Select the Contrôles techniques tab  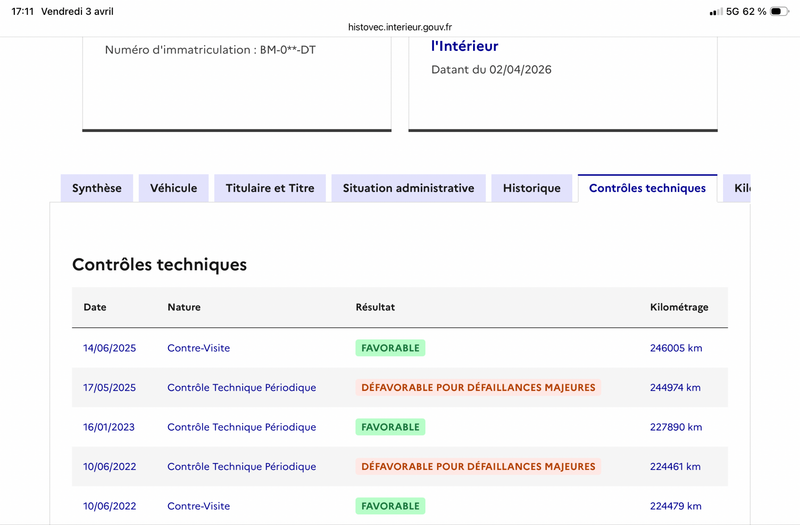(647, 188)
